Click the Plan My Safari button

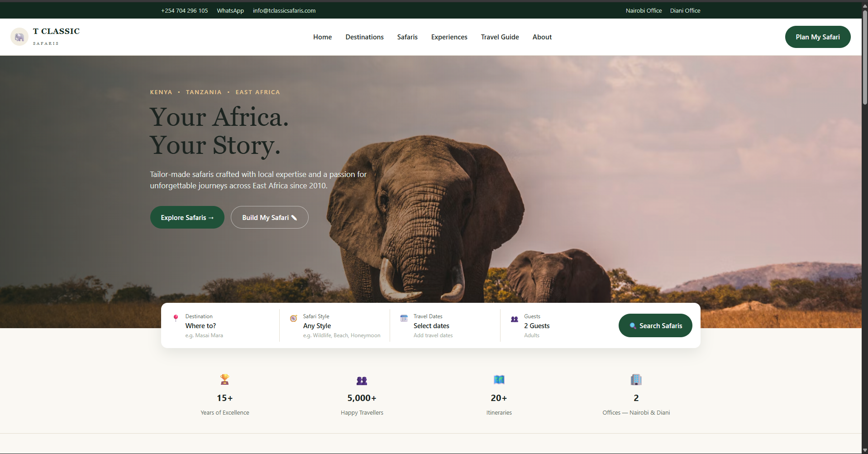[817, 37]
